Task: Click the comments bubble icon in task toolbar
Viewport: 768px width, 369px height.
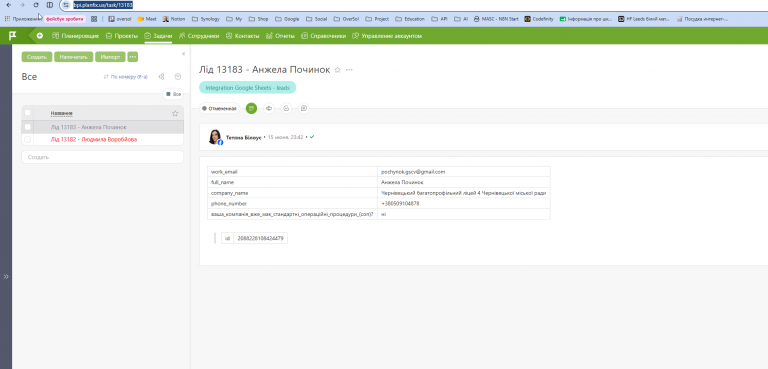Action: tap(287, 108)
